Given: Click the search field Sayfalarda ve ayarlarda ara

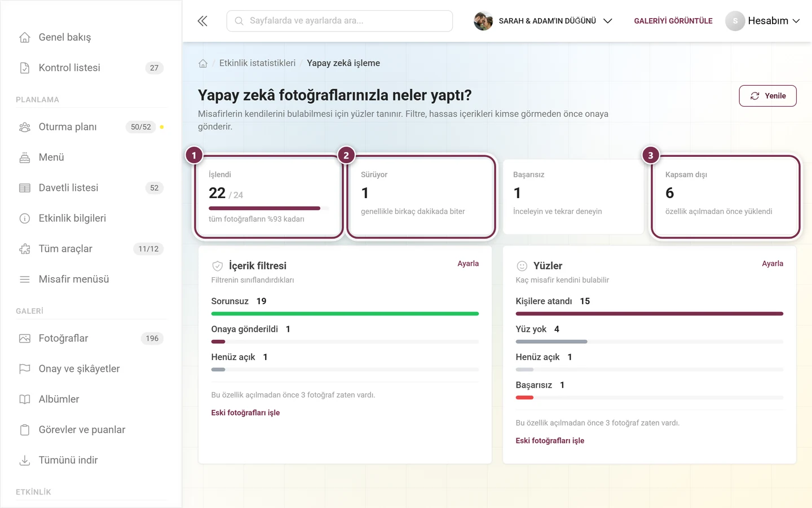Looking at the screenshot, I should 339,21.
